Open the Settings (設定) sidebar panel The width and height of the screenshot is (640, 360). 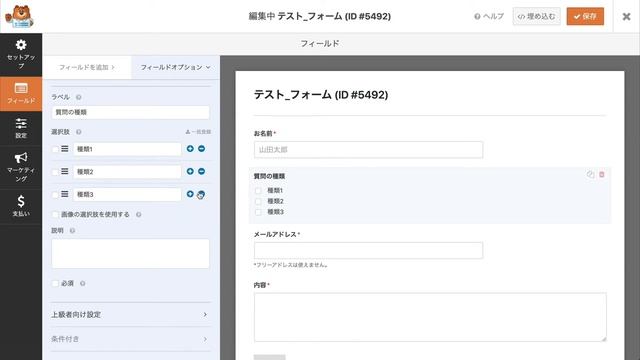pyautogui.click(x=21, y=128)
